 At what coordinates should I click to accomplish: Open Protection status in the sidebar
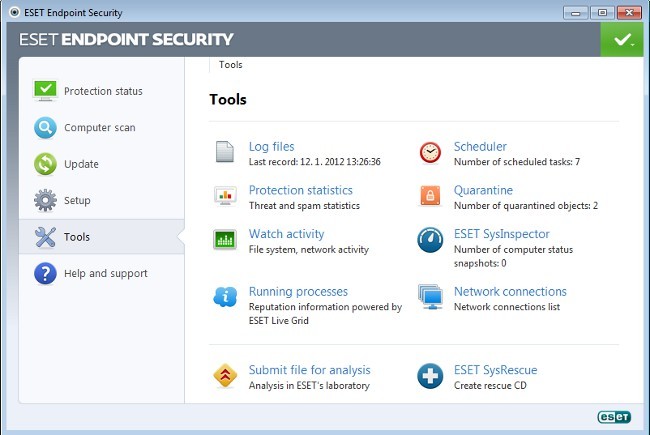(103, 91)
